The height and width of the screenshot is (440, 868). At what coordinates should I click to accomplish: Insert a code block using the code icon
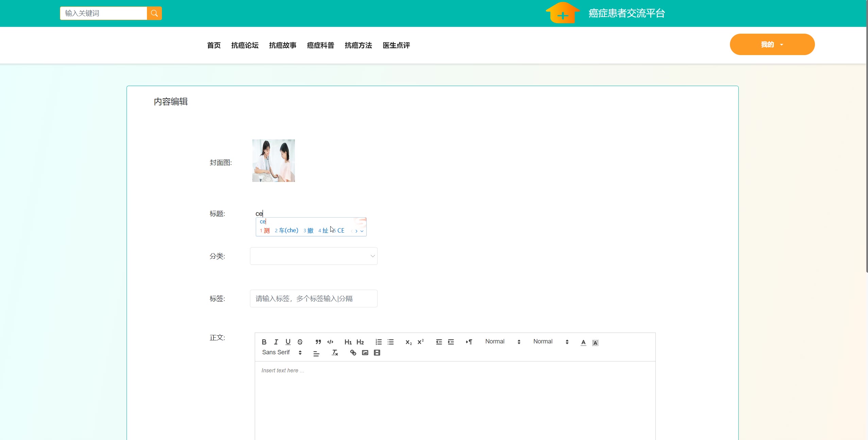coord(330,342)
